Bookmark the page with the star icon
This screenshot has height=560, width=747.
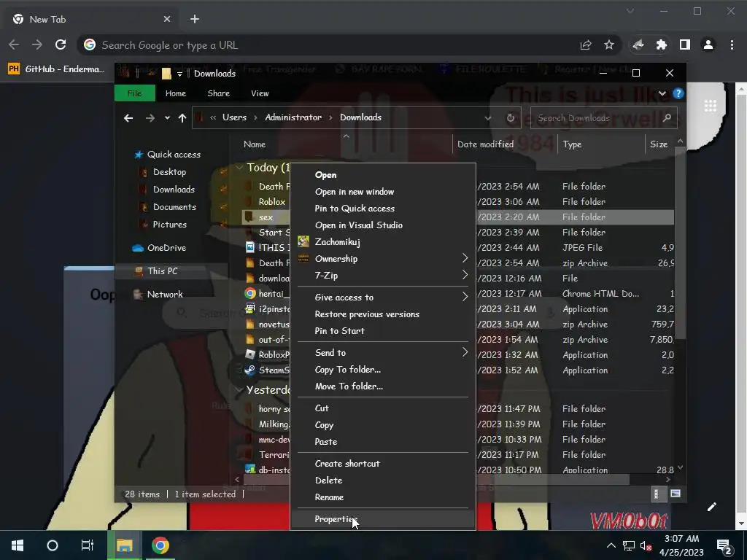click(x=609, y=44)
